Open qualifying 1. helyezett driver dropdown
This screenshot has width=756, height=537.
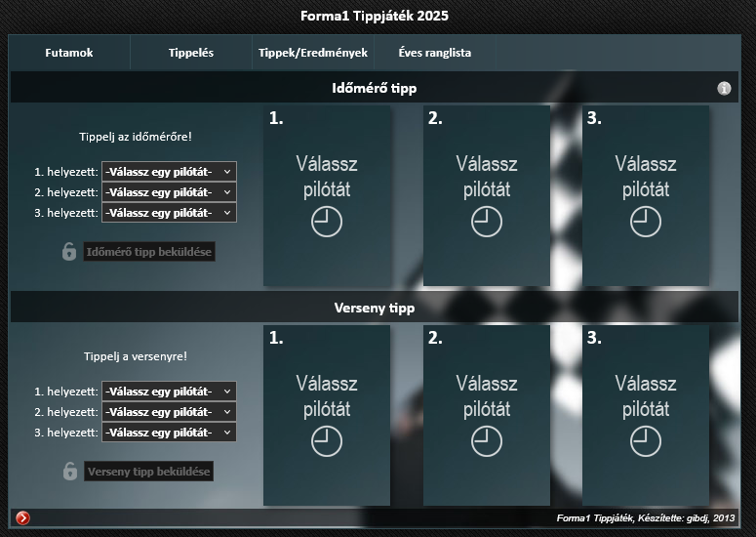[x=169, y=172]
